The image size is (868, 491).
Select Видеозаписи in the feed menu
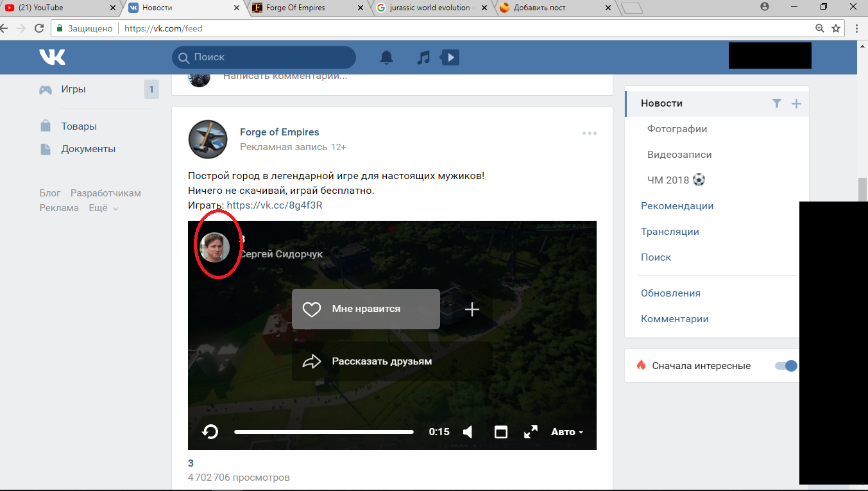click(679, 155)
